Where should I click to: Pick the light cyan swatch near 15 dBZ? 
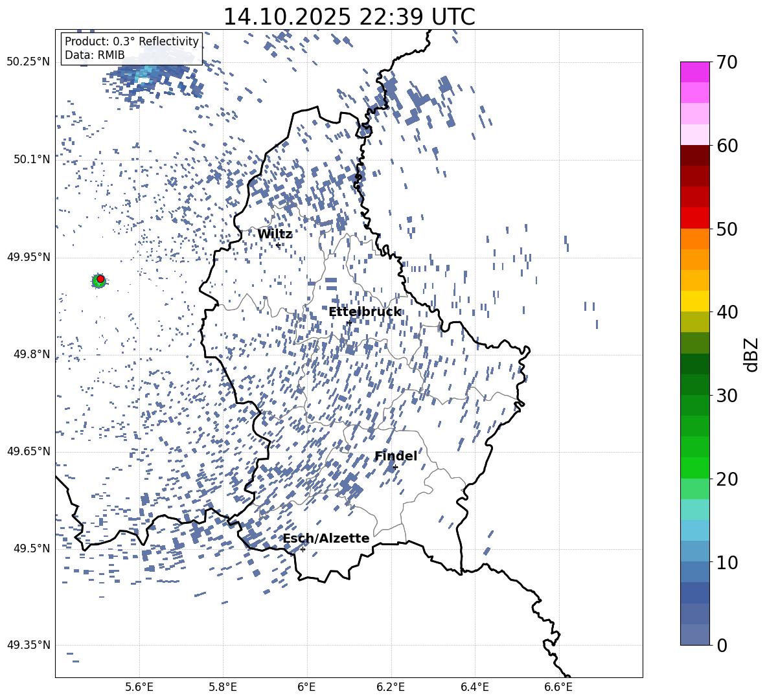tap(695, 510)
